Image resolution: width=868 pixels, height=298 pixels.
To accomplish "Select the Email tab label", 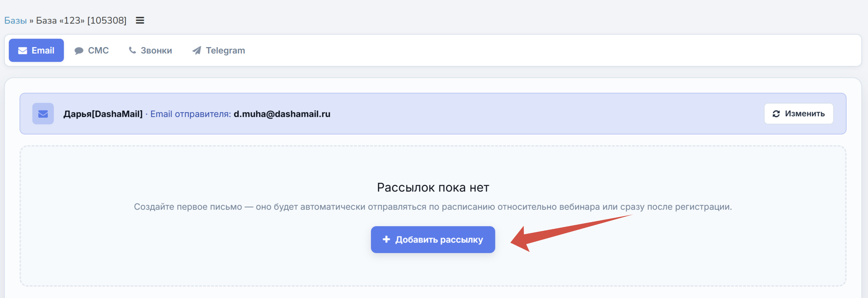I will coord(43,51).
